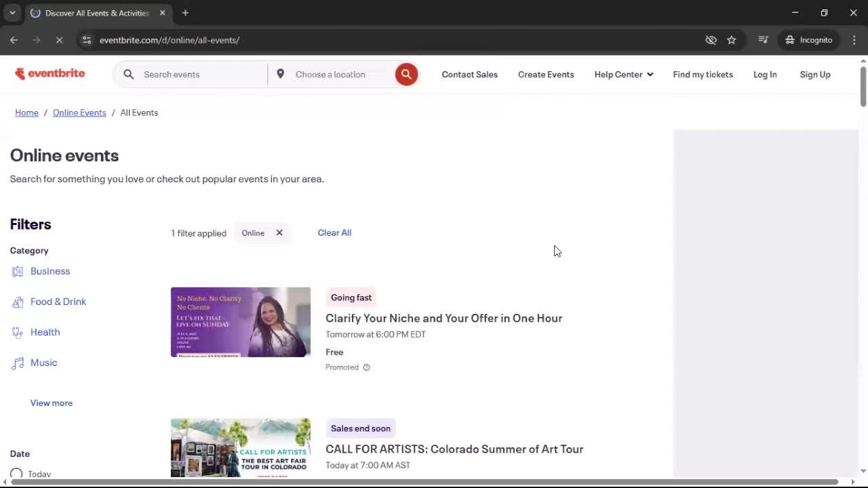
Task: Toggle the bookmark star for this page
Action: [732, 40]
